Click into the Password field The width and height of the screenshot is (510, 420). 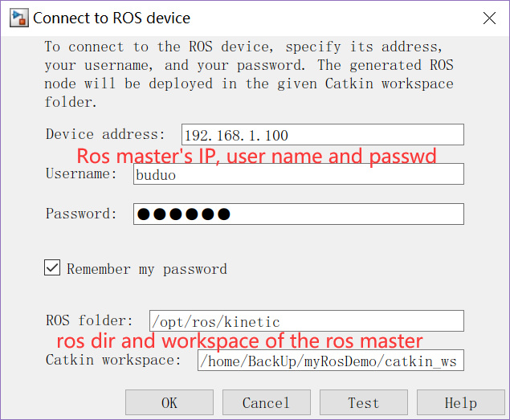click(x=299, y=214)
